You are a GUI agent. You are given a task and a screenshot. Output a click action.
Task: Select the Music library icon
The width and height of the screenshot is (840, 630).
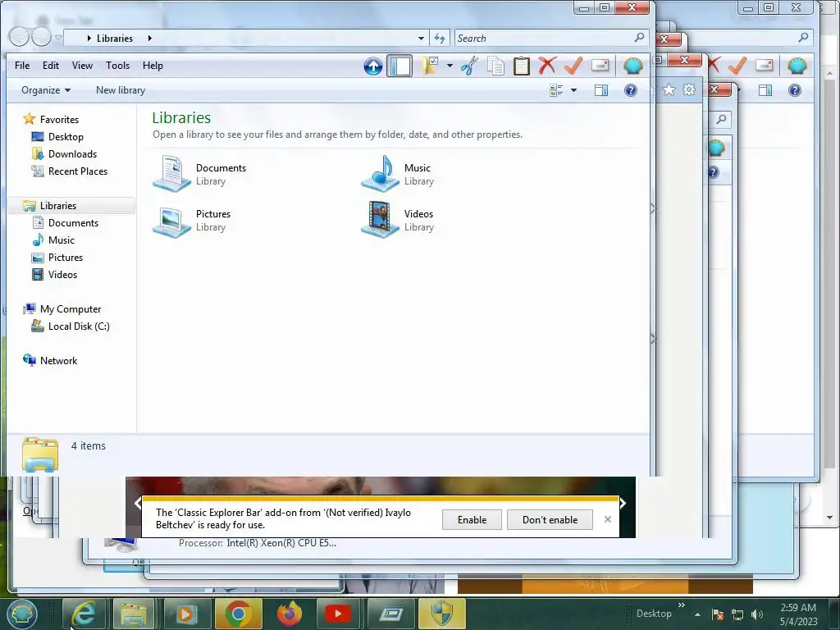coord(380,174)
